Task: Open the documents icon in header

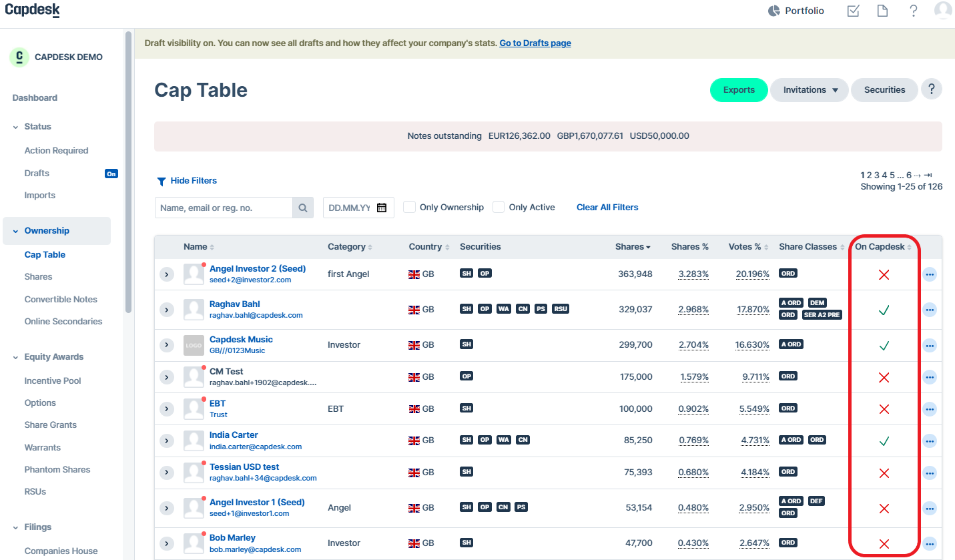Action: pyautogui.click(x=882, y=11)
